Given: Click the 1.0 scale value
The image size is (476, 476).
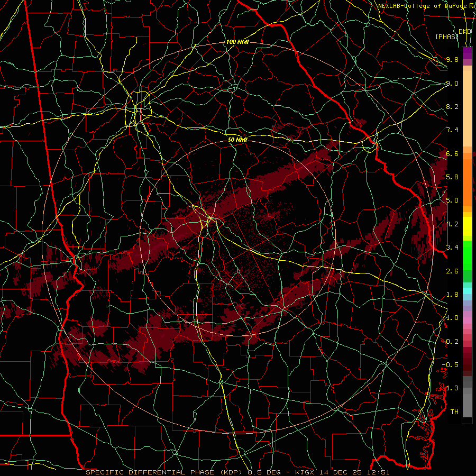Looking at the screenshot, I should (x=452, y=318).
